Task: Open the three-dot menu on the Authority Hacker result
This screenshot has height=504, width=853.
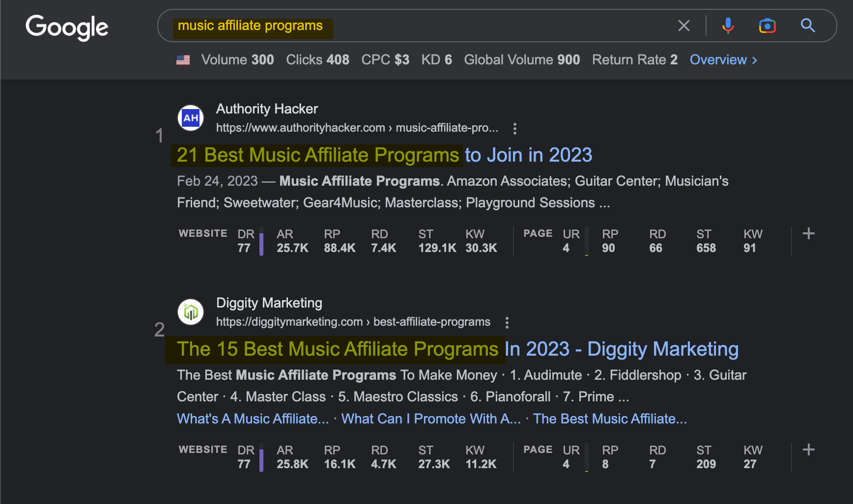Action: tap(514, 128)
